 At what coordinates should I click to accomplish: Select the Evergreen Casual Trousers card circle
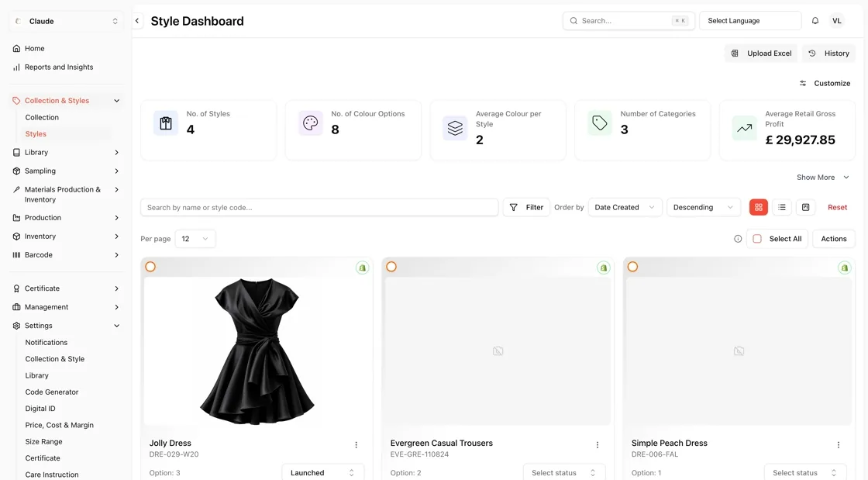click(391, 267)
